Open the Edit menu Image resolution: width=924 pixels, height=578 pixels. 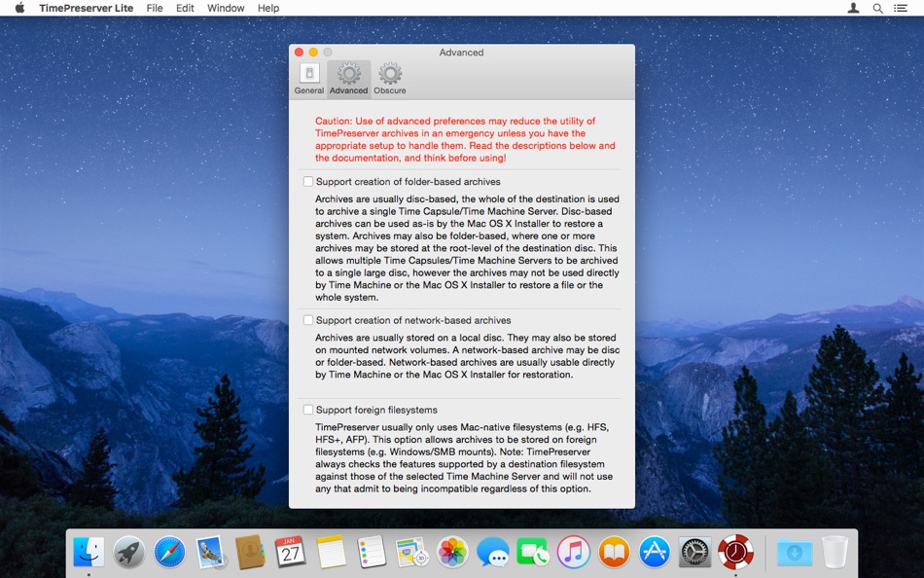click(x=185, y=8)
